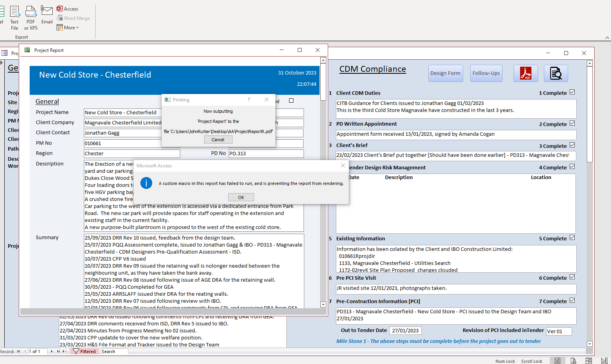611x364 pixels.
Task: Switch to Print Preview in status bar
Action: (x=573, y=361)
